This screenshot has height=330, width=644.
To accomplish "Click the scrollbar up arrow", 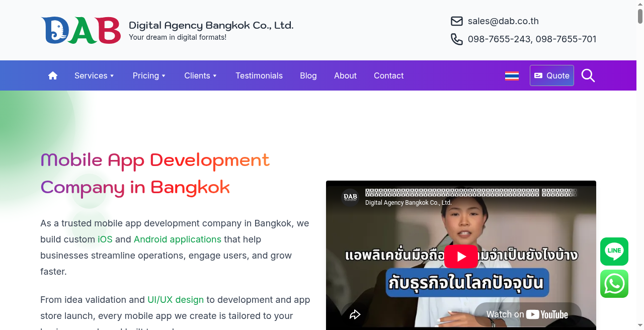I will tap(640, 4).
